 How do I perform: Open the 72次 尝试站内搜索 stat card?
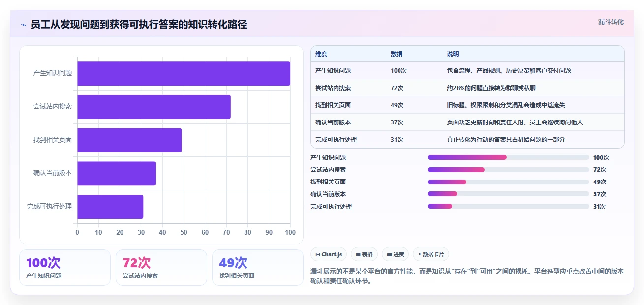coord(161,268)
